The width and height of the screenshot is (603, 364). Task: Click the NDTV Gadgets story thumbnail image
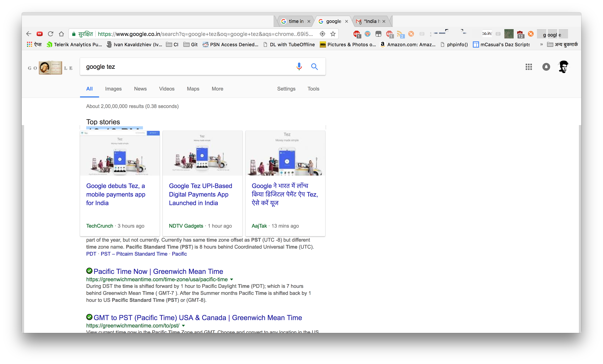coord(202,153)
